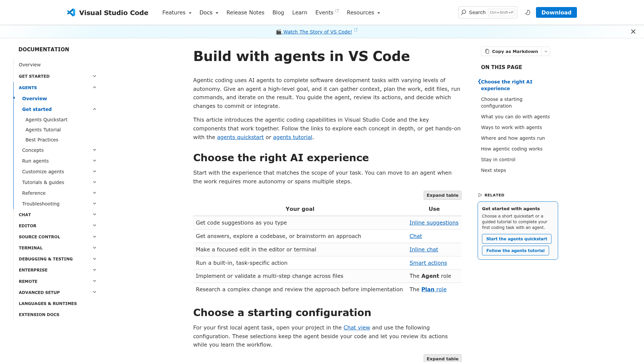The height and width of the screenshot is (362, 644).
Task: Expand the ADVANCED SETUP section
Action: (95, 292)
